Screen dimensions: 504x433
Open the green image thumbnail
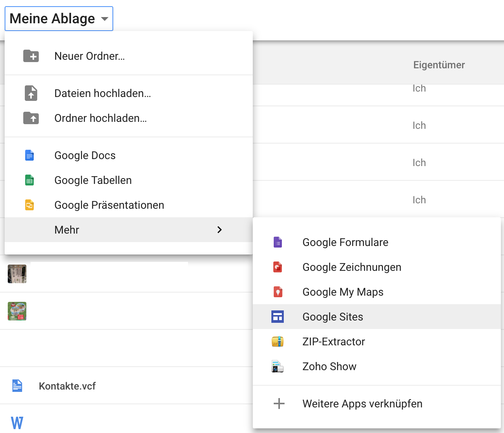coord(17,311)
